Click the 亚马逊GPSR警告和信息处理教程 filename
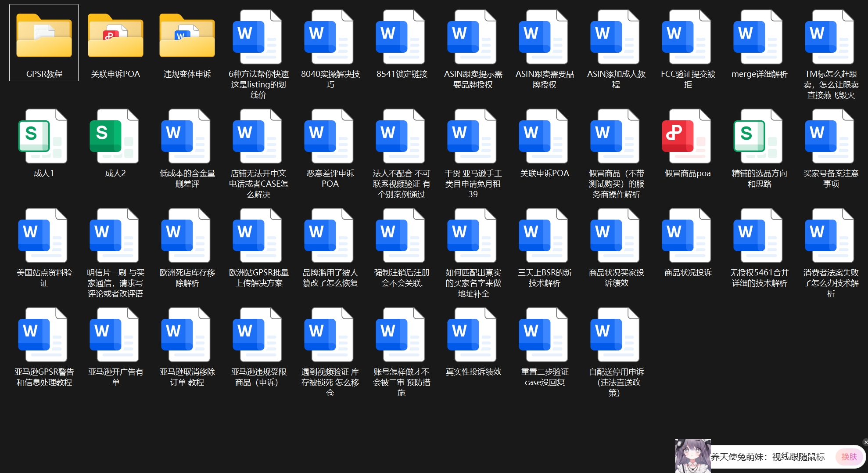868x473 pixels. (44, 377)
